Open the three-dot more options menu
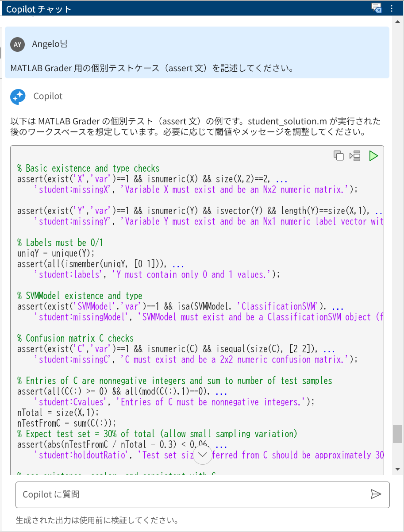404x532 pixels. tap(392, 8)
